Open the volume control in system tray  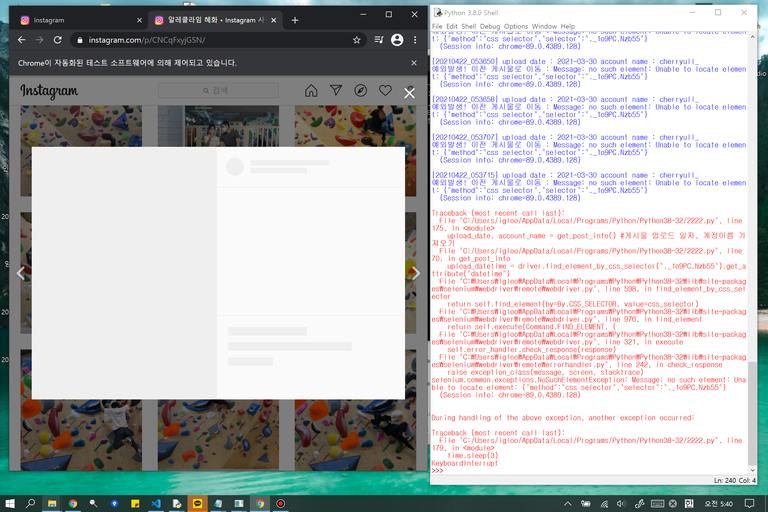(x=621, y=503)
